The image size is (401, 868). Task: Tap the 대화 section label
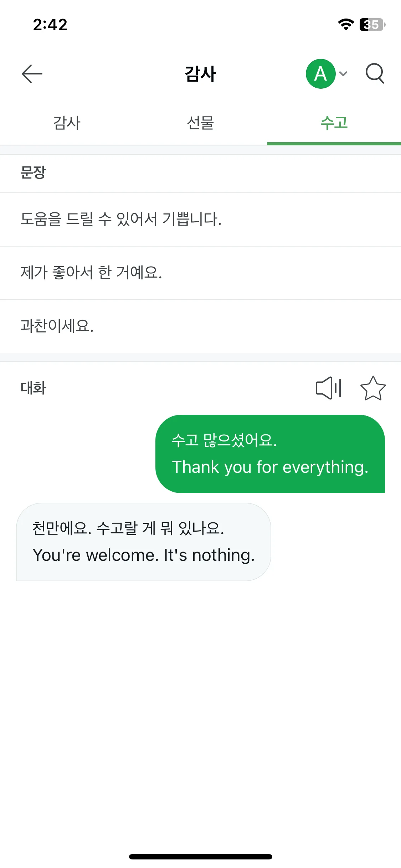pyautogui.click(x=33, y=388)
